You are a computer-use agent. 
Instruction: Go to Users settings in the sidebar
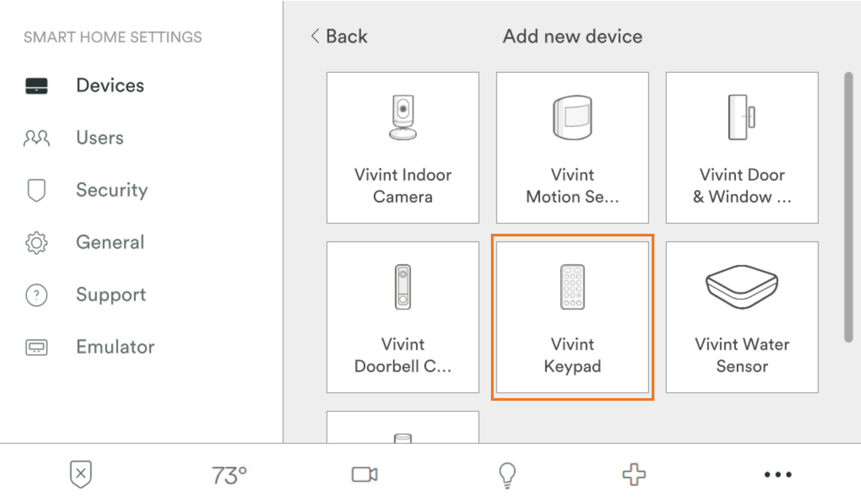click(x=99, y=138)
